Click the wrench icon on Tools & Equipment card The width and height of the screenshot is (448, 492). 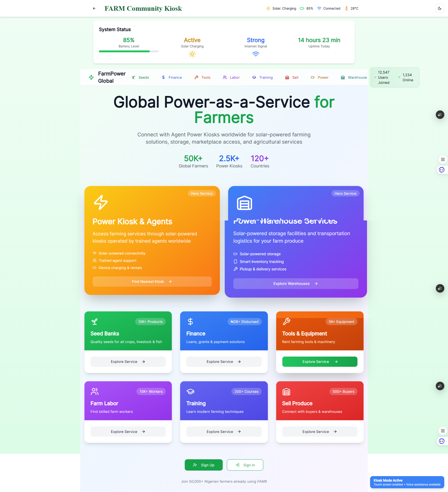286,321
